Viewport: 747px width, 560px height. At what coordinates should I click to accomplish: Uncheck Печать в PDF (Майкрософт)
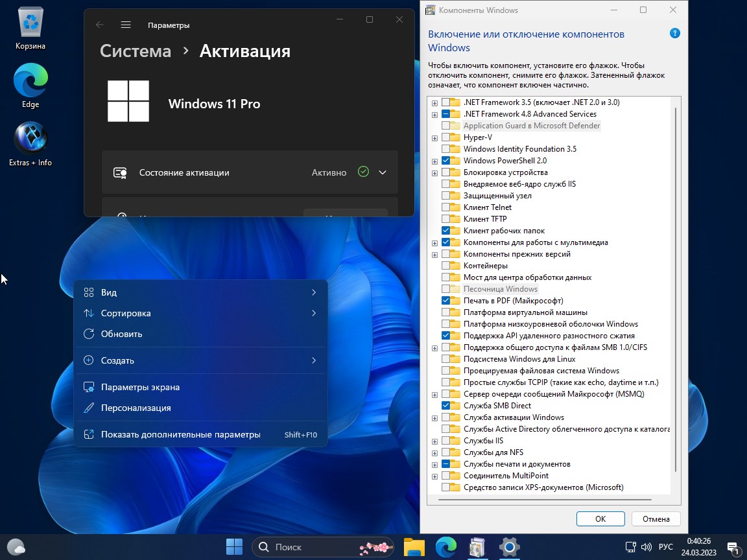coord(445,301)
